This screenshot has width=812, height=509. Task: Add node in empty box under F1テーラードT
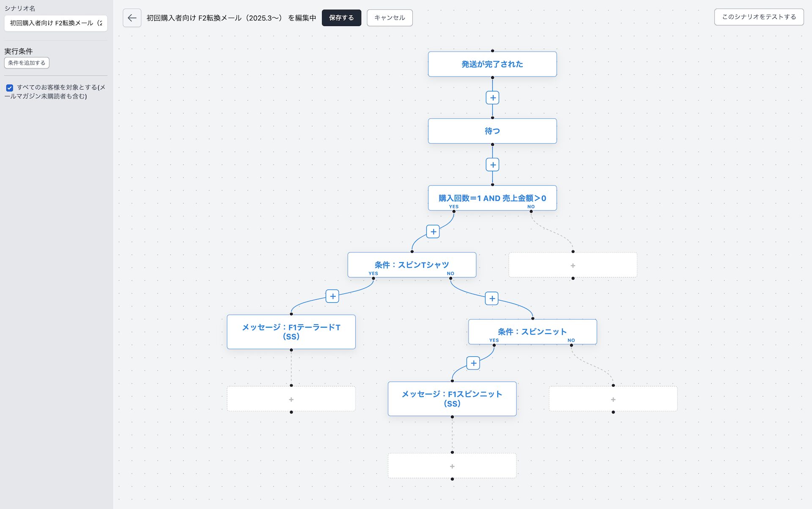pos(291,399)
